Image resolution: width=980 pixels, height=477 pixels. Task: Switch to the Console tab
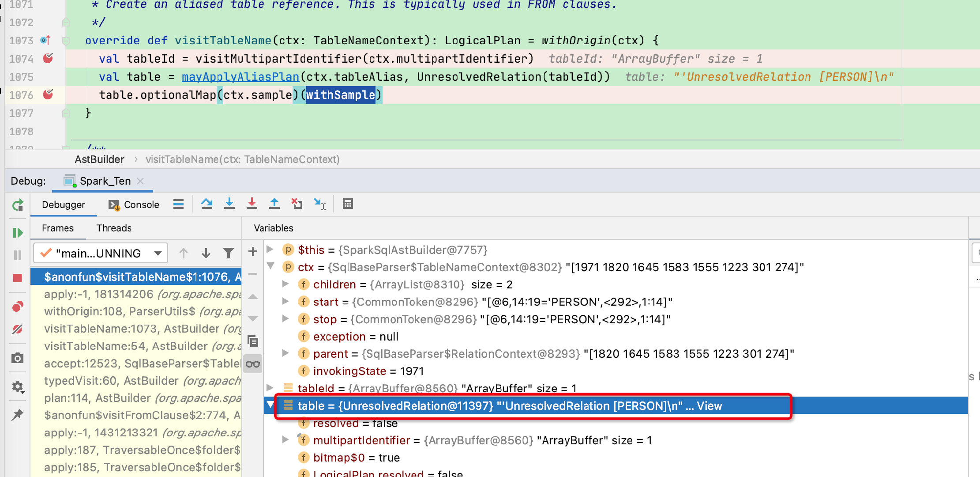(133, 204)
